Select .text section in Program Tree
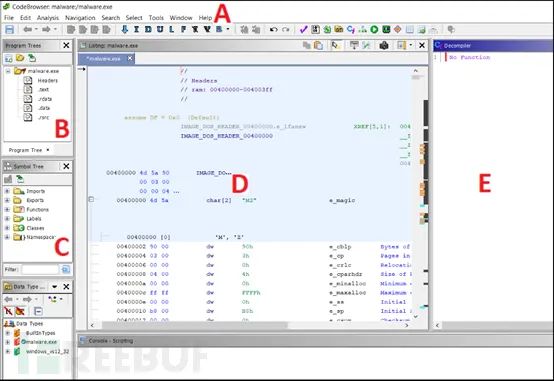This screenshot has height=381, width=554. pos(43,89)
